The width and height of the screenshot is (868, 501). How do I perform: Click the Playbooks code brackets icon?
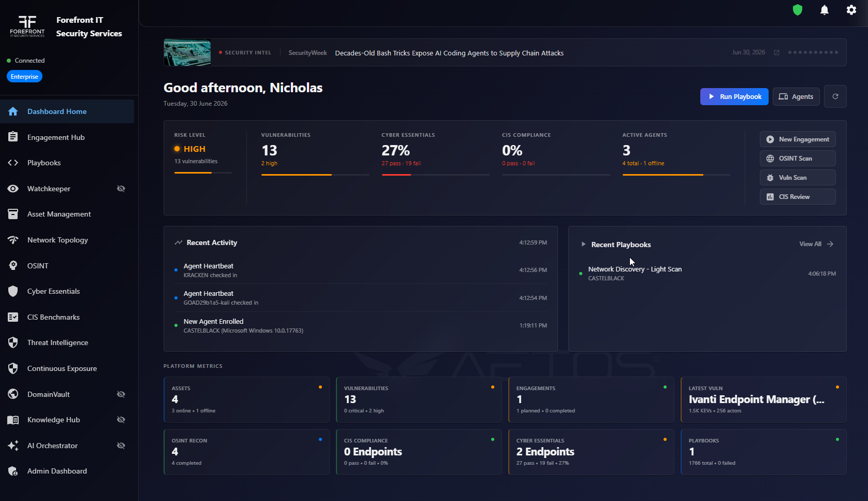pyautogui.click(x=13, y=163)
